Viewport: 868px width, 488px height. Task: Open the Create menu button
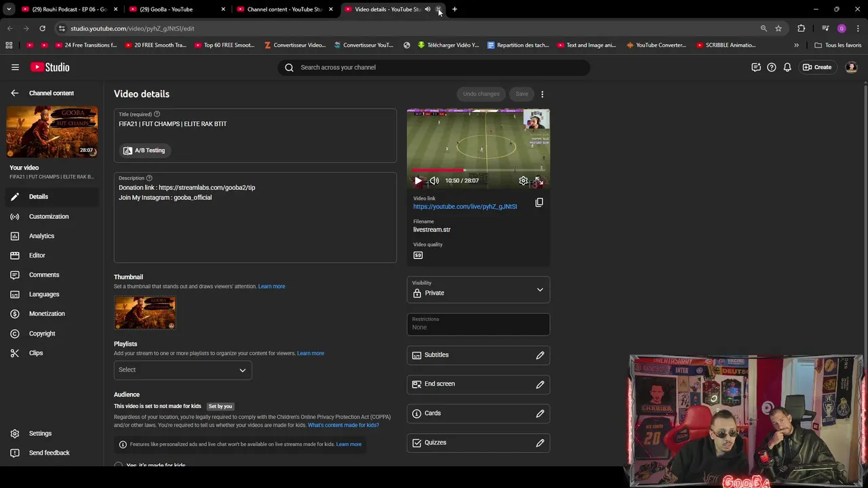[817, 67]
